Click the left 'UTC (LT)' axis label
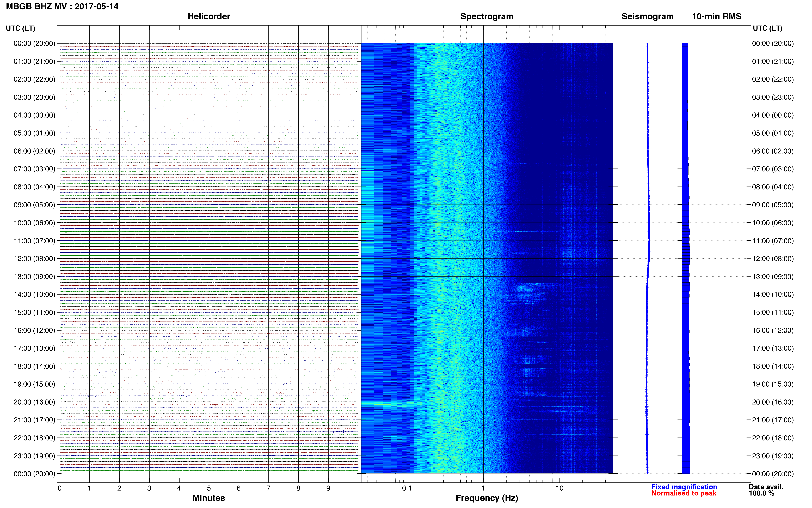 coord(21,28)
